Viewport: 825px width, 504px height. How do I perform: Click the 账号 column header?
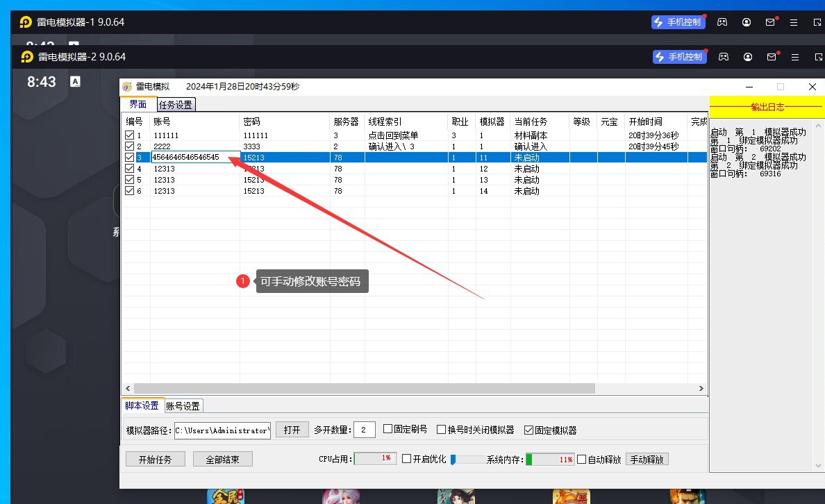point(194,121)
